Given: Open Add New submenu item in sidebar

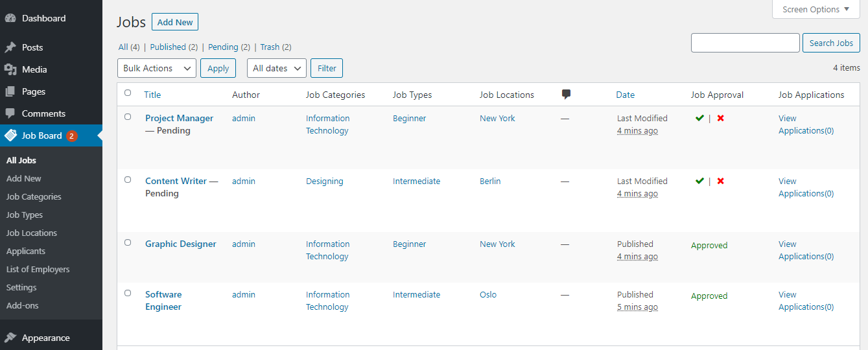Looking at the screenshot, I should 24,178.
